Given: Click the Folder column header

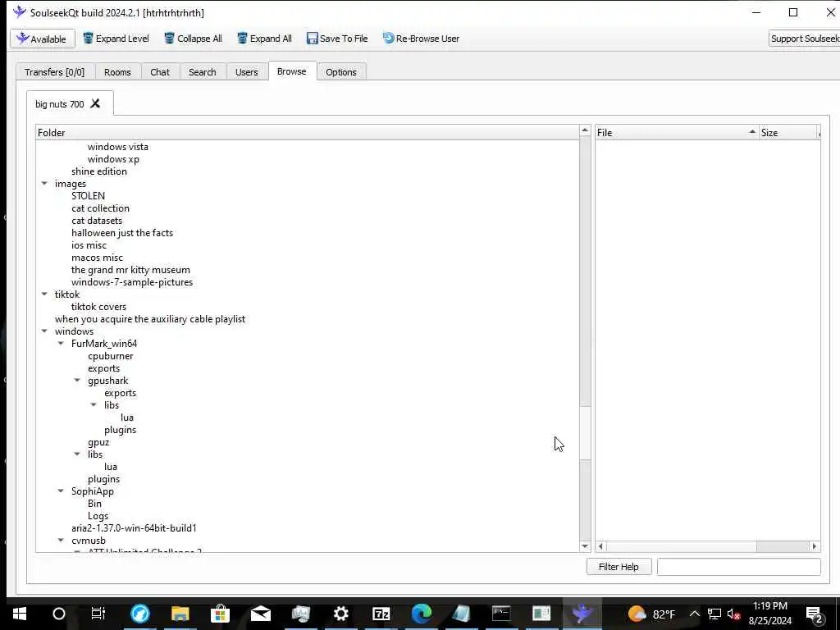Looking at the screenshot, I should 308,132.
